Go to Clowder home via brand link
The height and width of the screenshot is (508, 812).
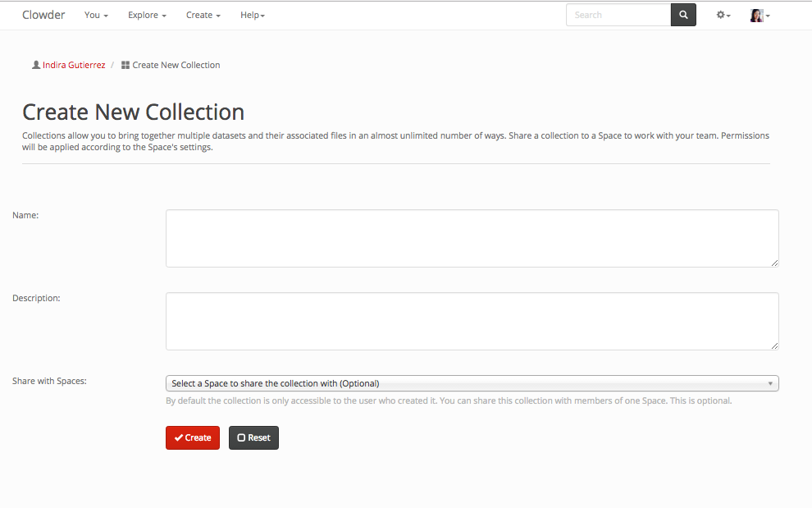[x=43, y=15]
